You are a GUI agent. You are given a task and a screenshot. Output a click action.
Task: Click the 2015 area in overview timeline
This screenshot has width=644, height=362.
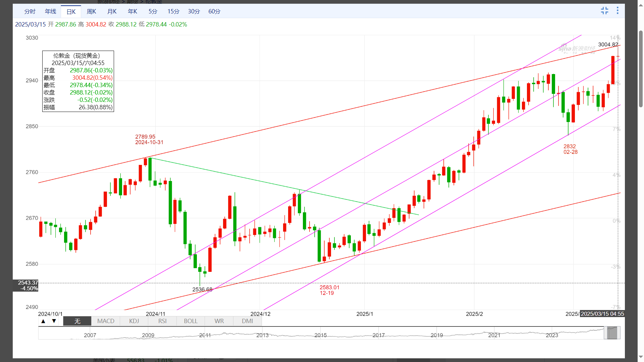320,335
